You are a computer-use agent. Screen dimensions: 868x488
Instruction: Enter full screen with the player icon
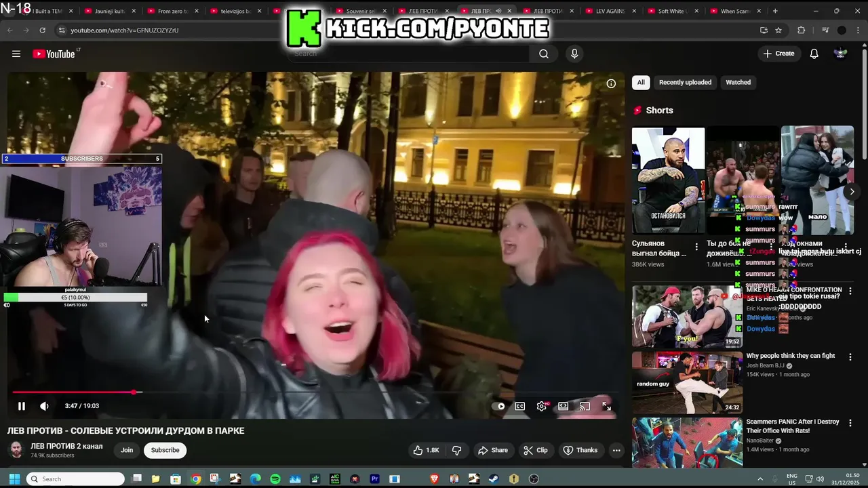click(607, 407)
